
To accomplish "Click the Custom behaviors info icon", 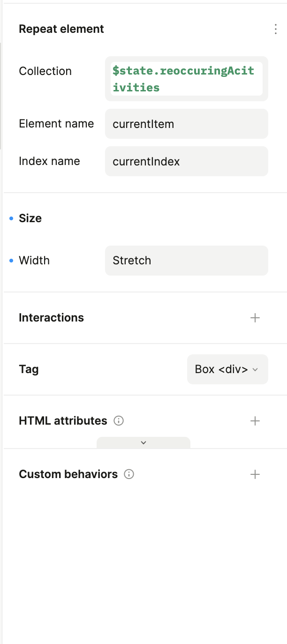I will coord(129,474).
